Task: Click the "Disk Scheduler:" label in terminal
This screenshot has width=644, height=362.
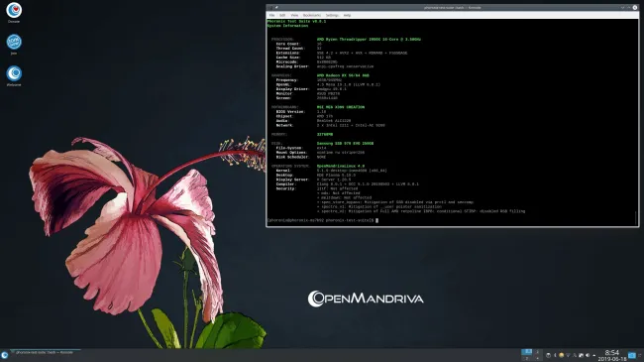Action: [x=292, y=157]
